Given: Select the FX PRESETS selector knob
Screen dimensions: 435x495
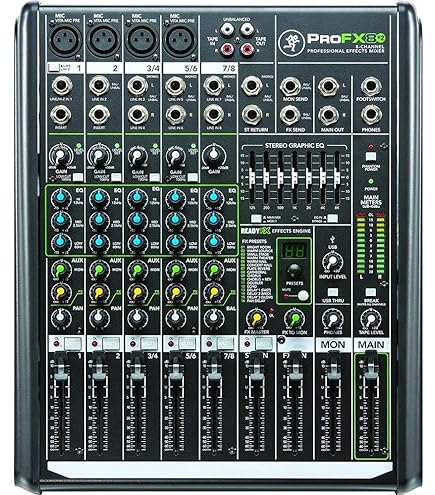Looking at the screenshot, I should (x=294, y=271).
